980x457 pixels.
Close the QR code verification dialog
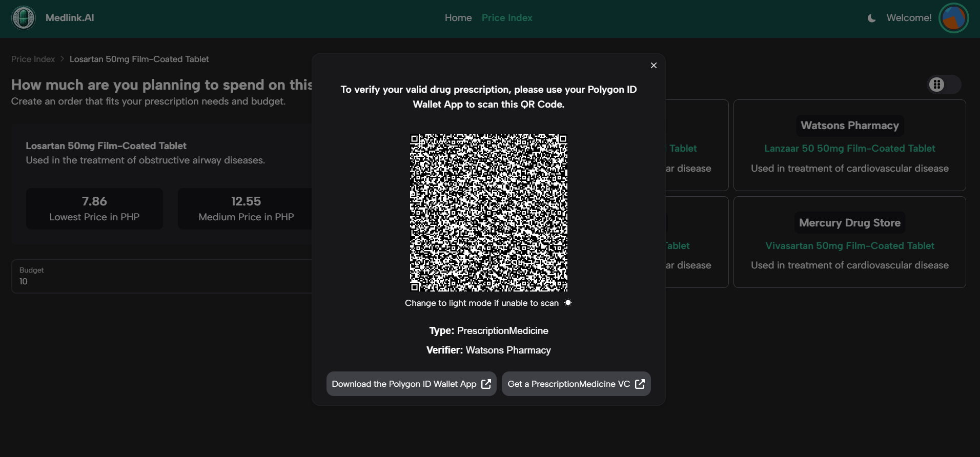[654, 66]
